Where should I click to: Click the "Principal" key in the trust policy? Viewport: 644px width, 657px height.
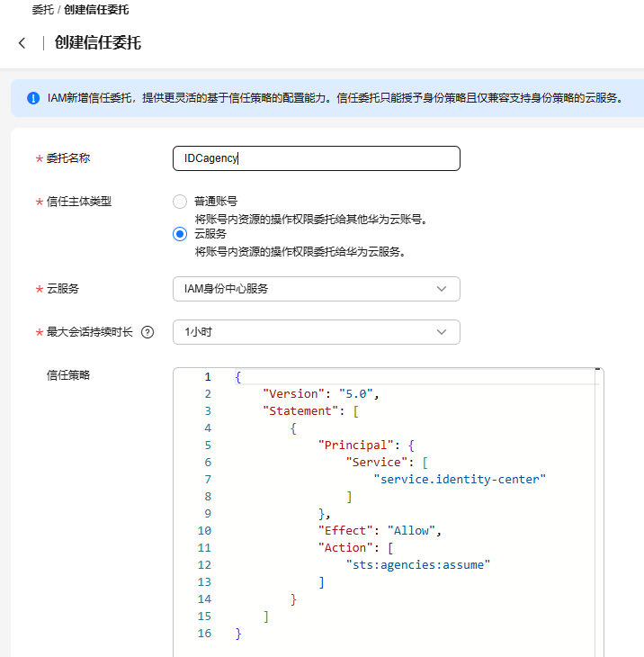(356, 445)
